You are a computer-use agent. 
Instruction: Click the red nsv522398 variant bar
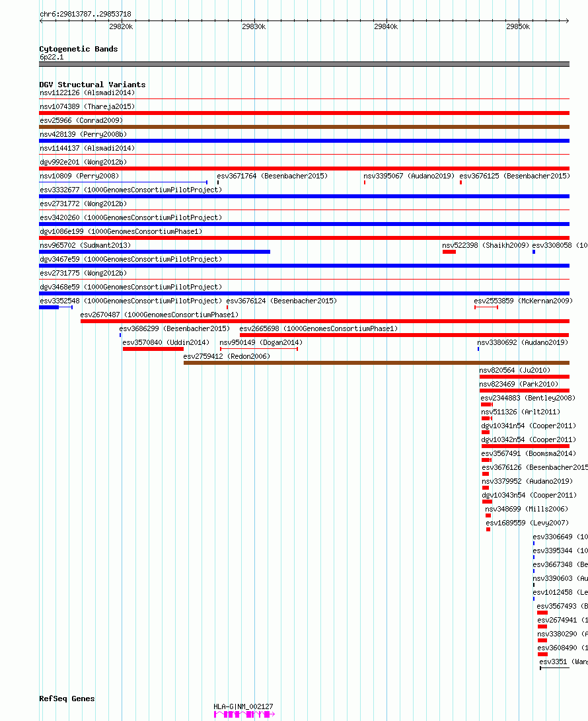[x=449, y=252]
